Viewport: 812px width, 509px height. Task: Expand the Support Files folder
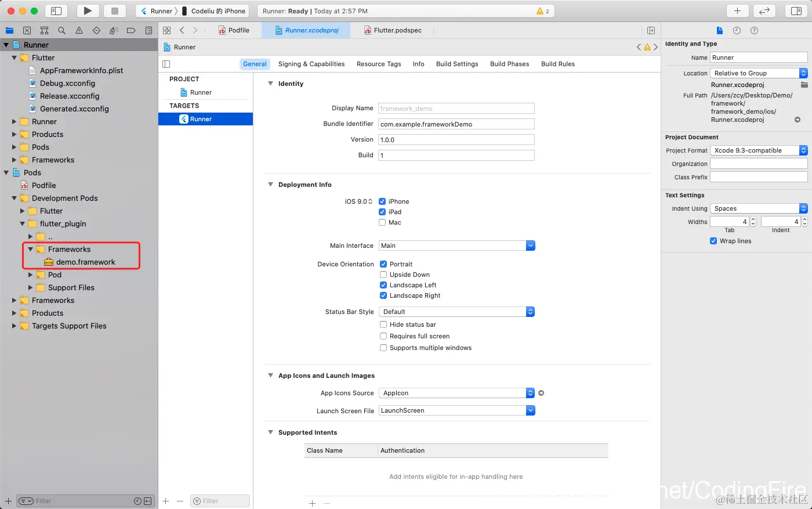[x=31, y=287]
